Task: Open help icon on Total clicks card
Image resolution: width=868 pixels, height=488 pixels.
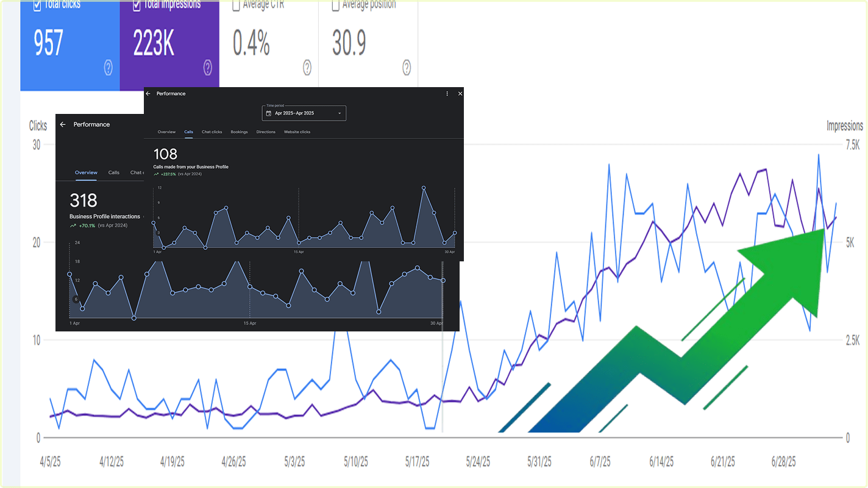Action: [x=108, y=68]
